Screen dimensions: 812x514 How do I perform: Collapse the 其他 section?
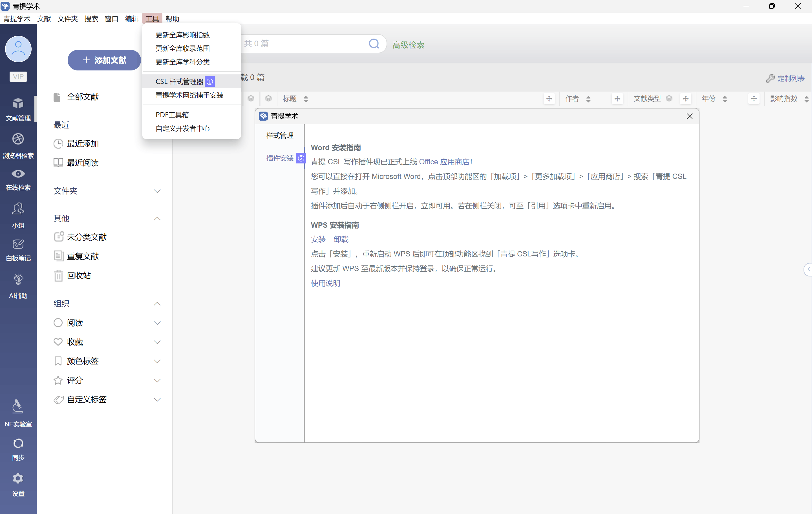pyautogui.click(x=157, y=219)
